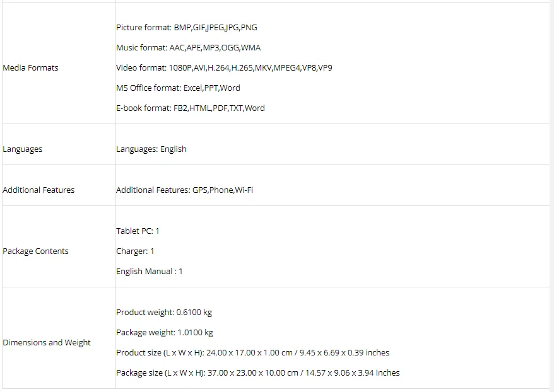Click 1080P in the Video format list

pos(180,67)
